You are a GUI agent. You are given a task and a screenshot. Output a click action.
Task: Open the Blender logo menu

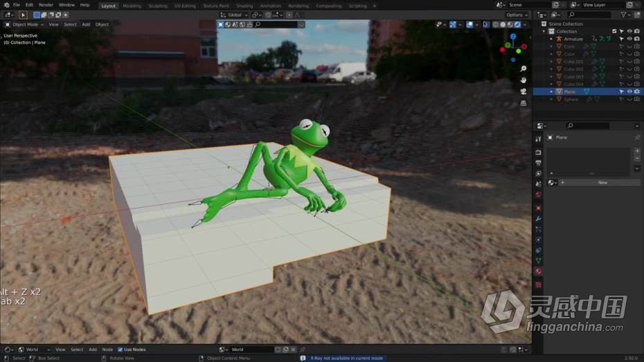point(6,6)
